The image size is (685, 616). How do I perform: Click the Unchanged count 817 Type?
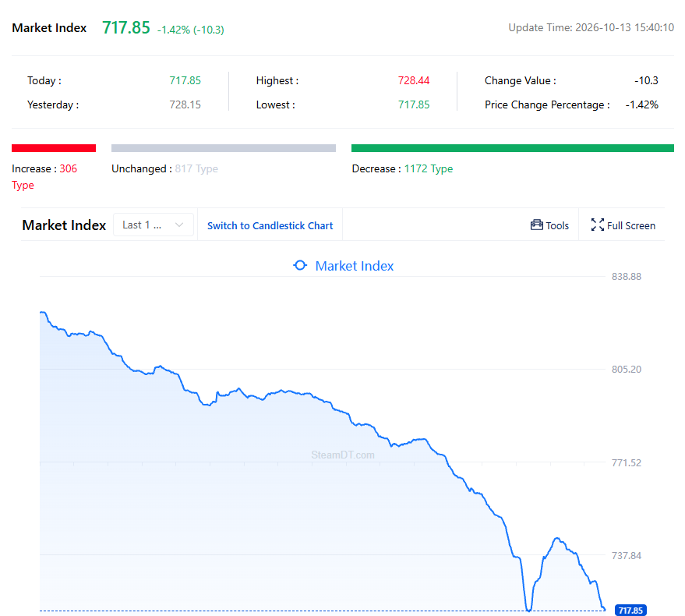[x=196, y=168]
